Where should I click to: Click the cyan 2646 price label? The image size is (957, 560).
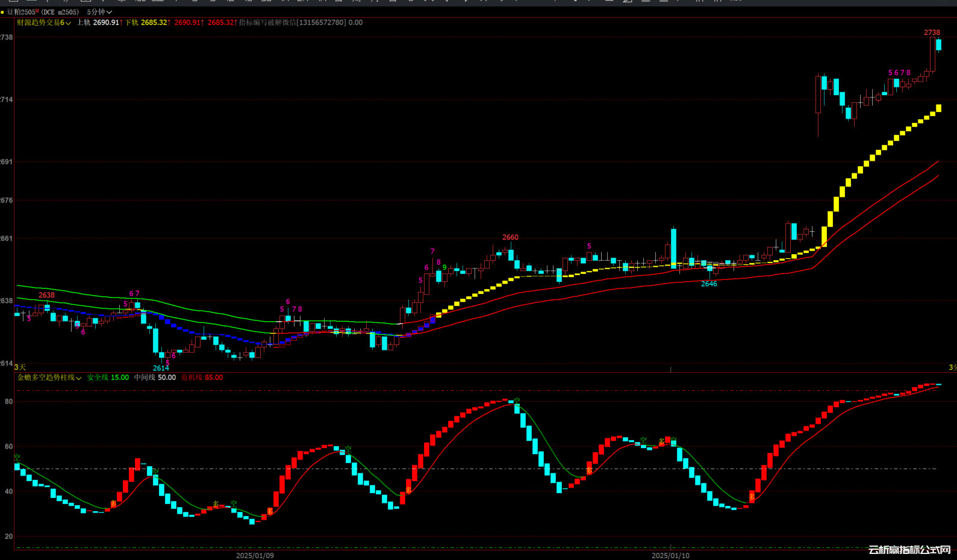click(709, 284)
